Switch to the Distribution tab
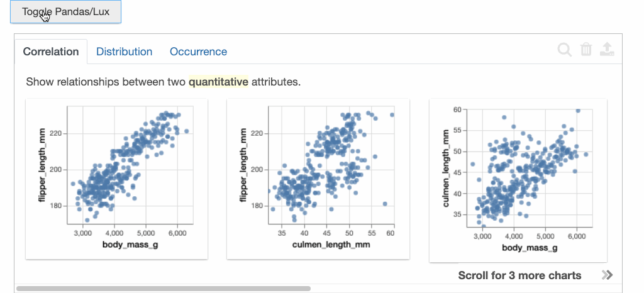Viewport: 644px width, 293px height. point(124,52)
